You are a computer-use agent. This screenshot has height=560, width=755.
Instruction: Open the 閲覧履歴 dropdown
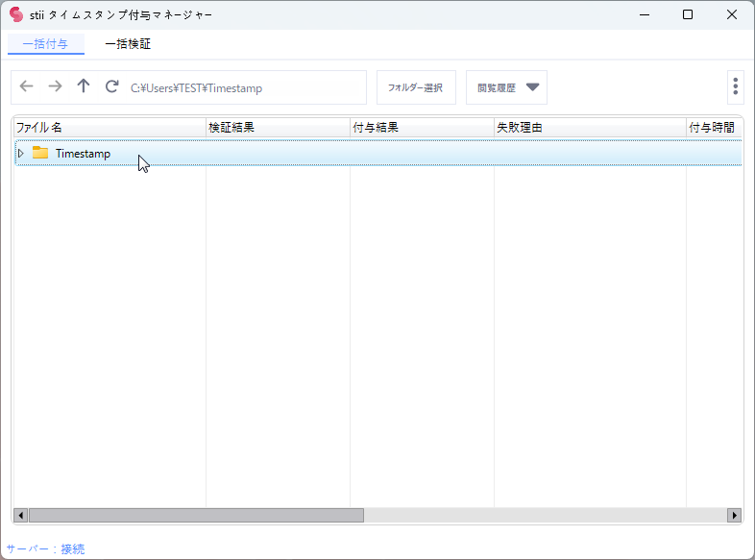point(506,87)
